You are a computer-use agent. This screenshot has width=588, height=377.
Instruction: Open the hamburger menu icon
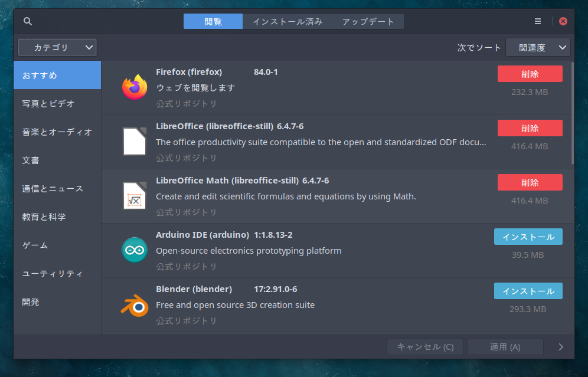click(x=538, y=21)
